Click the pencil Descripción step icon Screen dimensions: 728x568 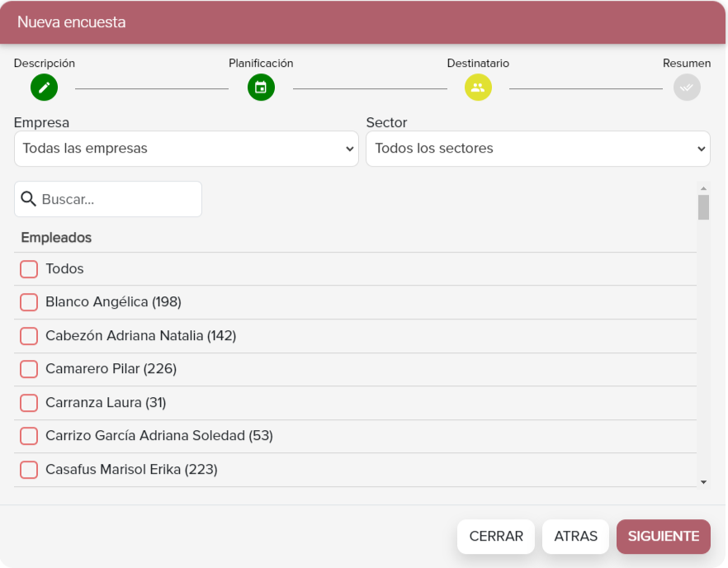(44, 88)
